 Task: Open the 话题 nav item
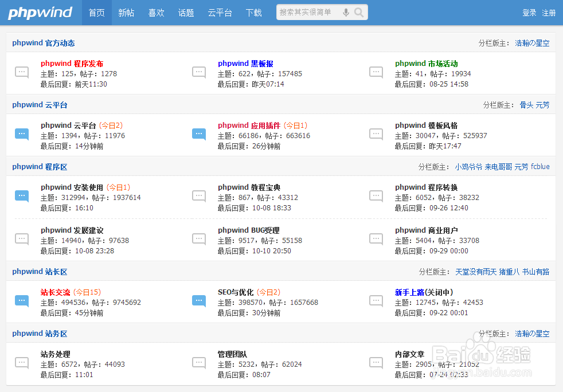pos(186,13)
